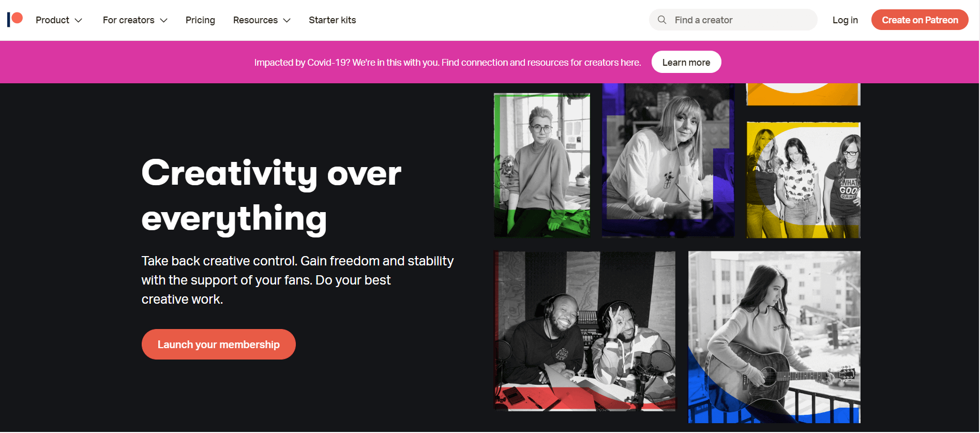Click the pink Covid-19 banner text
Viewport: 980px width, 433px height.
point(448,63)
